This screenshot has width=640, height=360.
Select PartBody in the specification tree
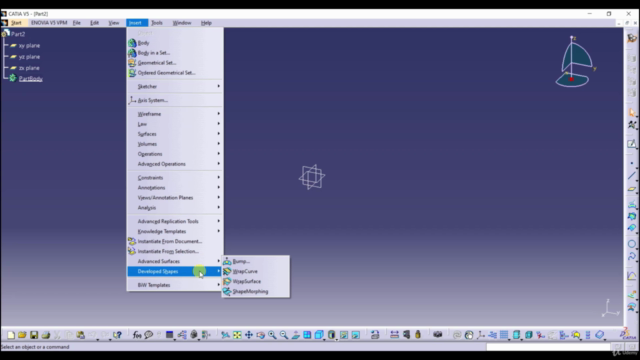(x=30, y=78)
